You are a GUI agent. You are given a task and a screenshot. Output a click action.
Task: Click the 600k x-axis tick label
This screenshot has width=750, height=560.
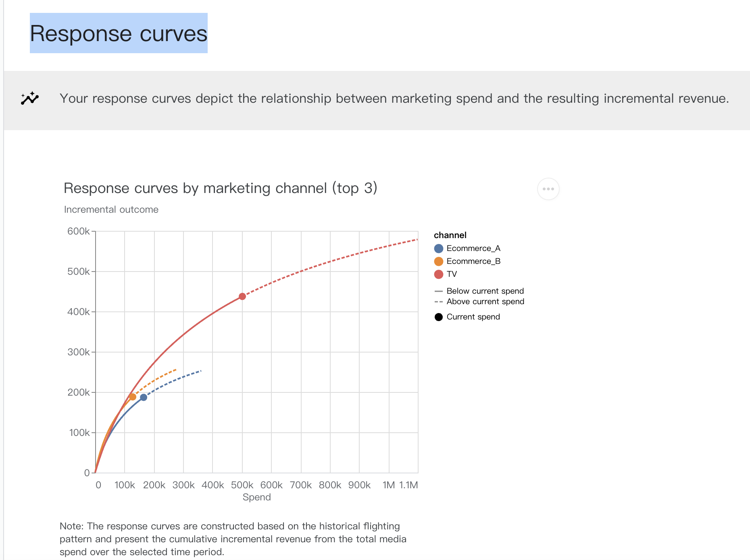[271, 485]
